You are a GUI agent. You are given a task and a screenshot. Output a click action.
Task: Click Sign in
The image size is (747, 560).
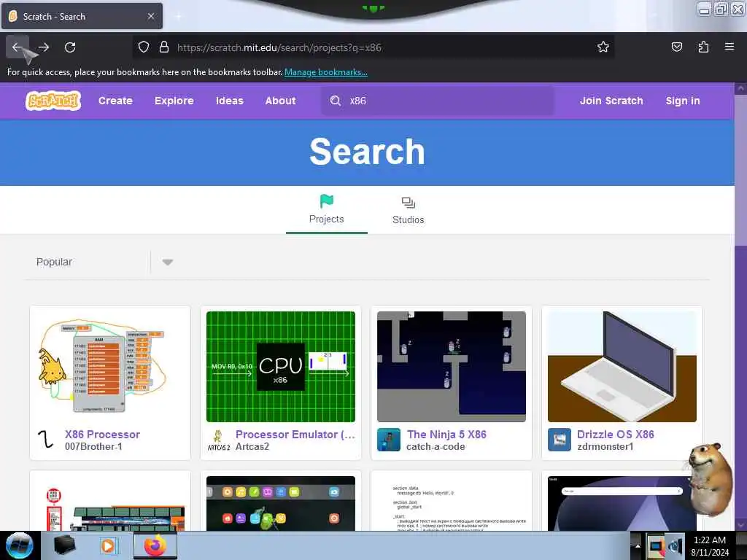(683, 101)
